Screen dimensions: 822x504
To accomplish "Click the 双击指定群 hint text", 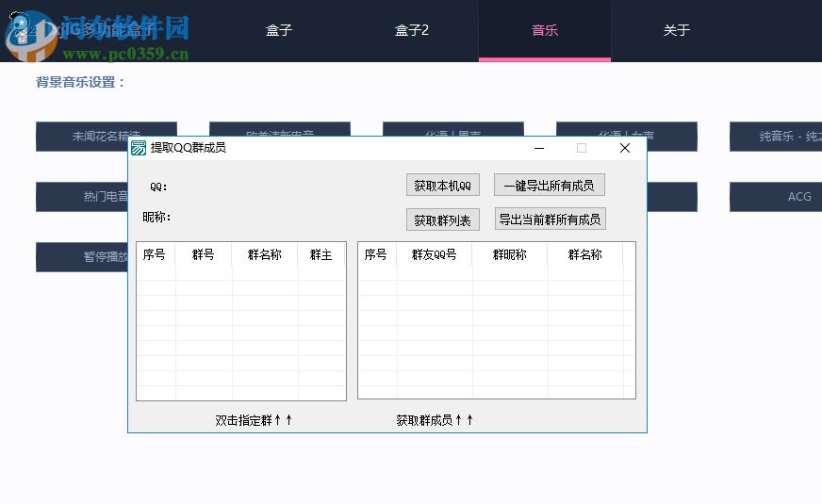I will [254, 420].
